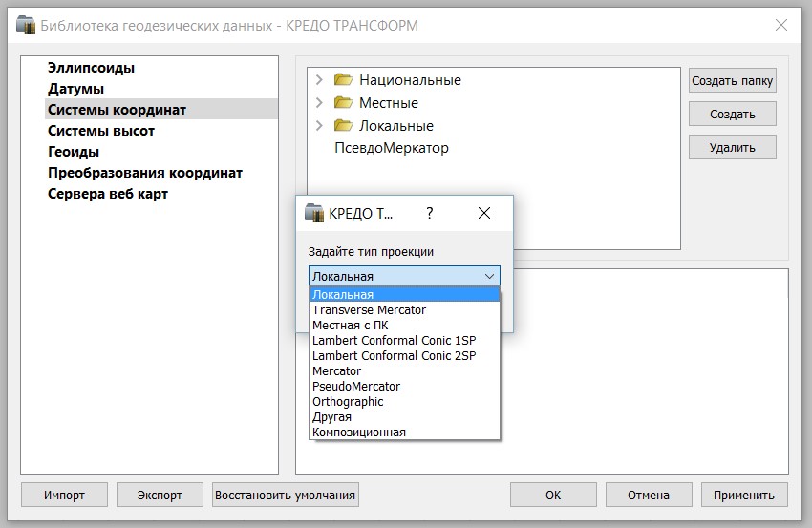Choose Композиционная projection option

(404, 433)
